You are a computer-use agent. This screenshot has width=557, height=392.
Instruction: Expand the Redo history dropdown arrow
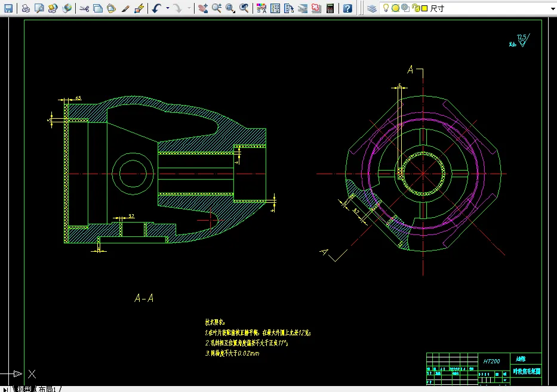189,8
